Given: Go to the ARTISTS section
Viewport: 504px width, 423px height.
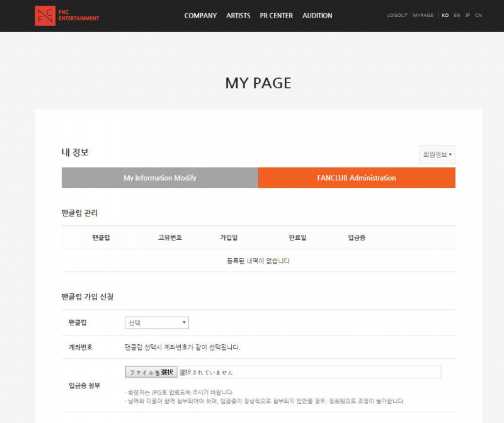Looking at the screenshot, I should click(x=238, y=16).
